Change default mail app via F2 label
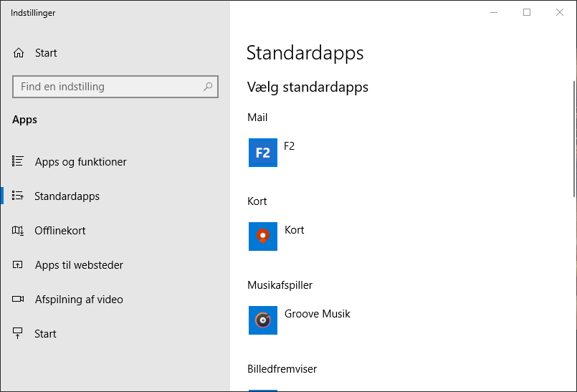The width and height of the screenshot is (577, 392). 290,146
